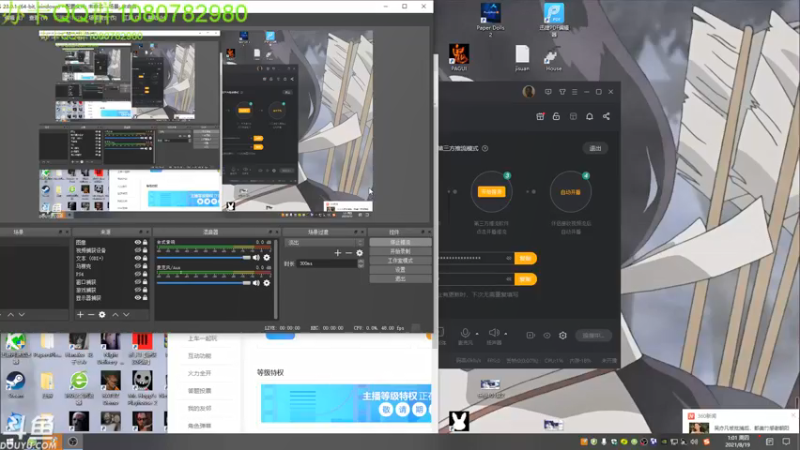Viewport: 800px width, 450px height.
Task: Open the House desktop shortcut
Action: click(x=554, y=58)
